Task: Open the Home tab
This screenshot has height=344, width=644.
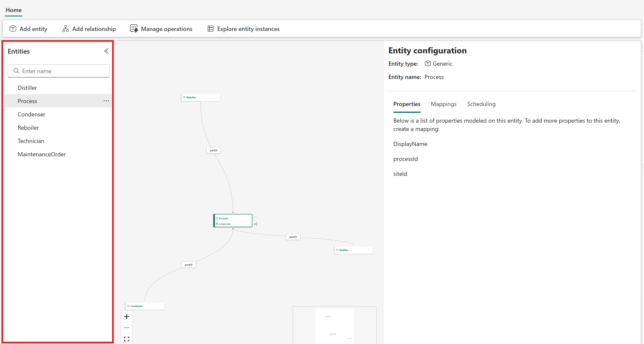Action: [14, 10]
